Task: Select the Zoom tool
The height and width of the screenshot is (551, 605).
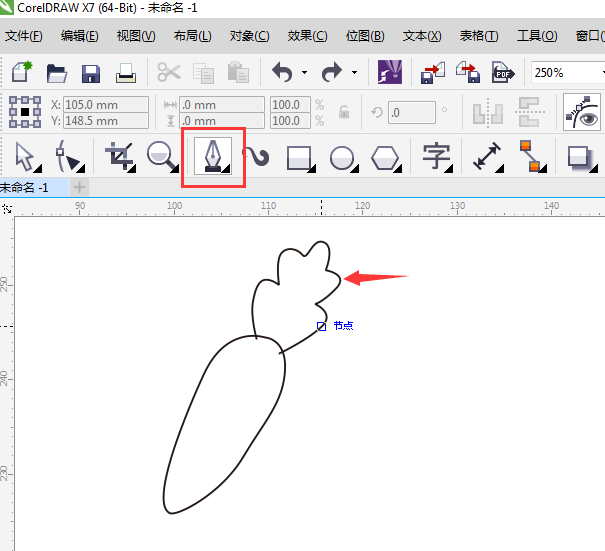Action: [162, 157]
